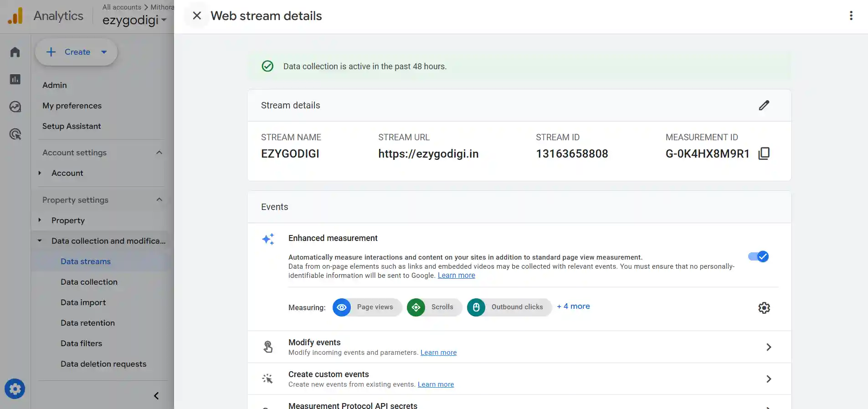Click the Create button
The width and height of the screenshot is (868, 409).
click(77, 52)
